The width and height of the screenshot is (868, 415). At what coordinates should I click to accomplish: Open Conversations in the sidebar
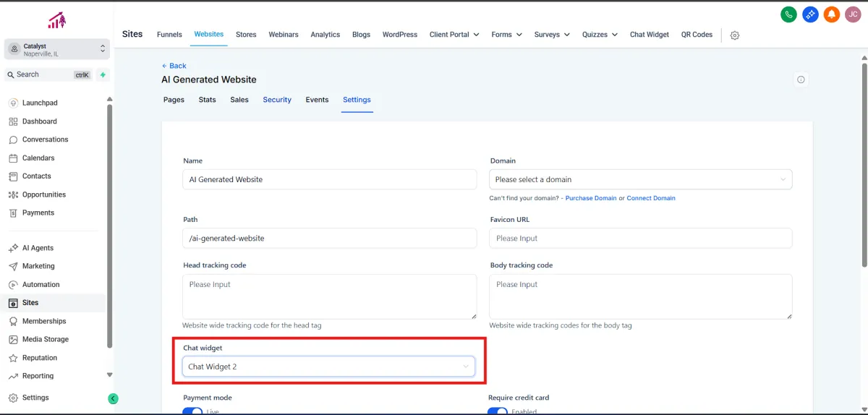click(45, 140)
